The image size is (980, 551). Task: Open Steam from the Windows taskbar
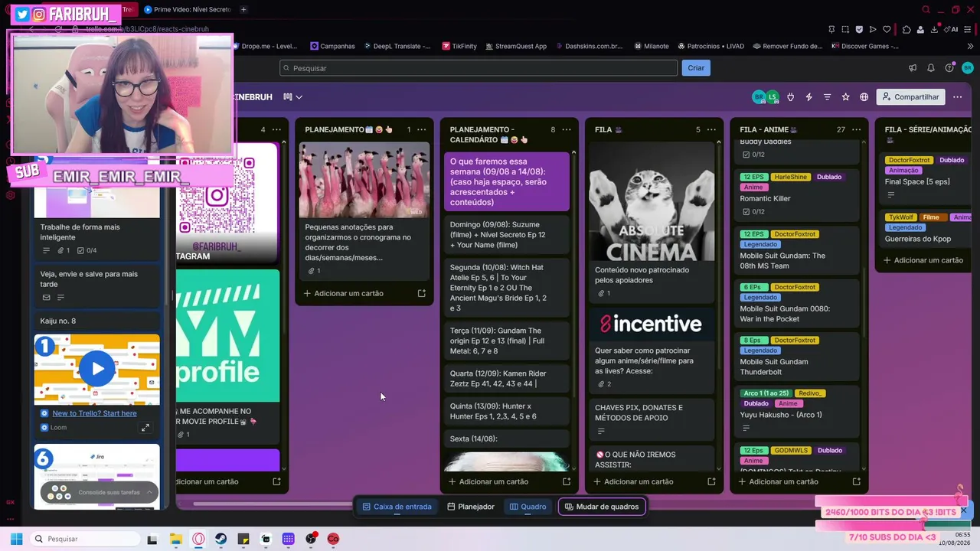220,539
